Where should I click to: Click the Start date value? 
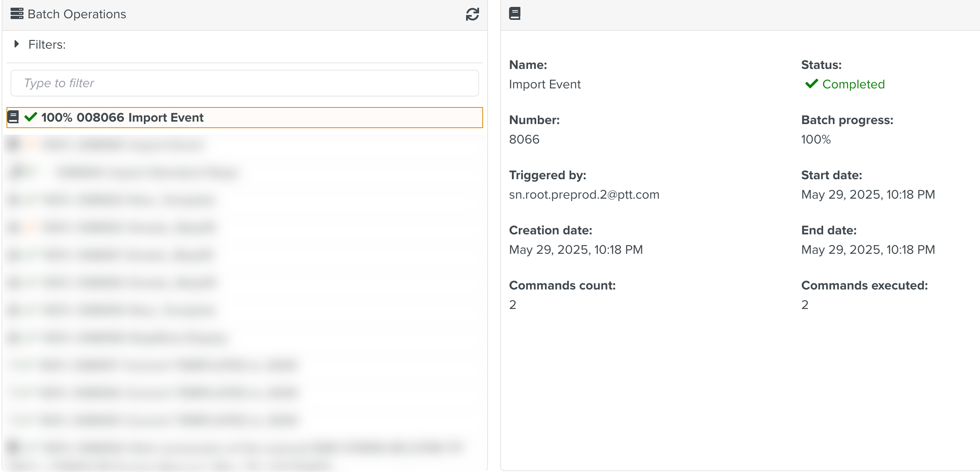pyautogui.click(x=868, y=195)
